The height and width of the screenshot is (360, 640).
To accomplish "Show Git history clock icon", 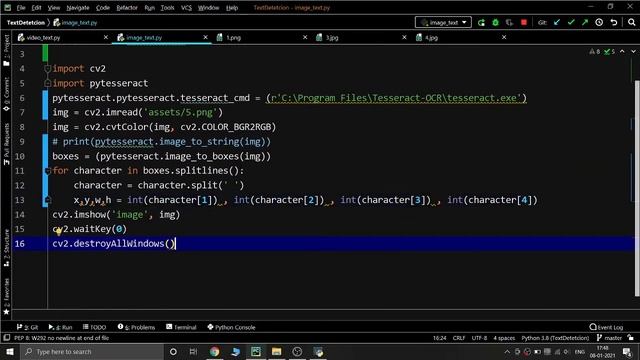I will [x=599, y=22].
